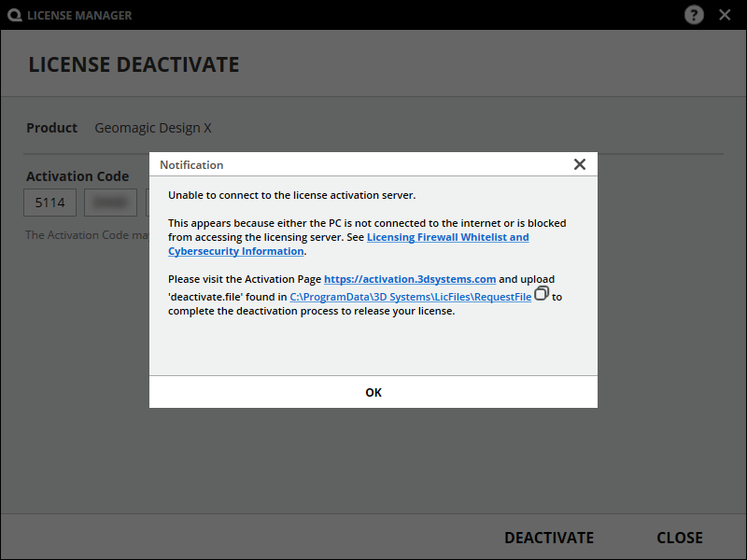Dismiss the Notification dialog with its X
The height and width of the screenshot is (560, 747).
point(580,164)
